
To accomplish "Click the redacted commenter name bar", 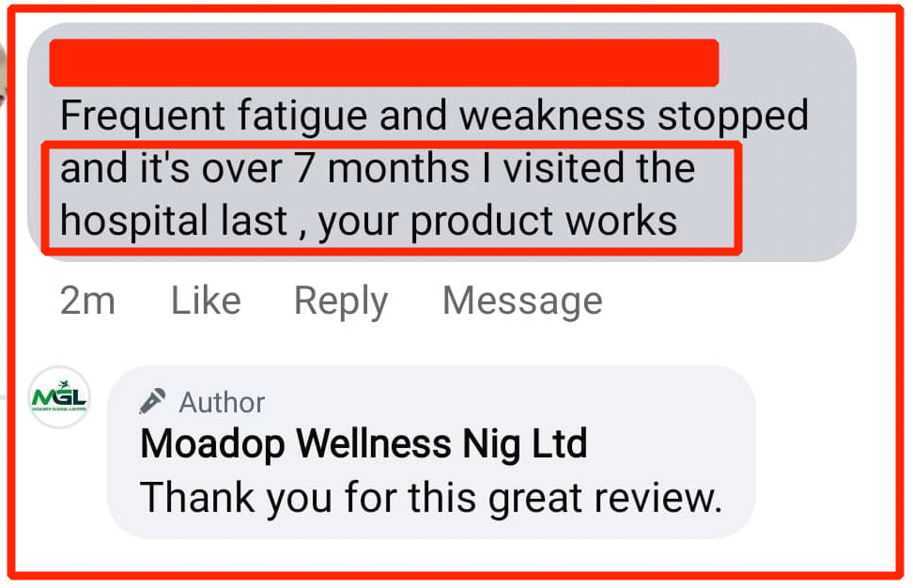I will tap(384, 63).
